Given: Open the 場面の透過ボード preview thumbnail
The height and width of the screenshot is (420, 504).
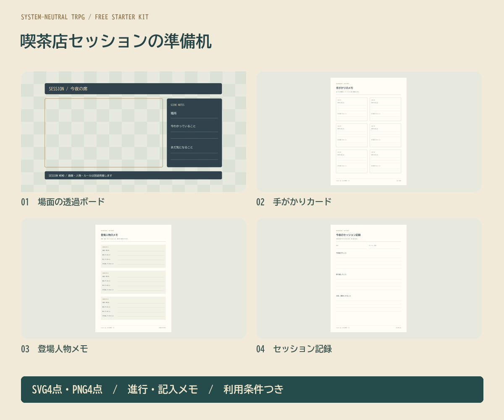Looking at the screenshot, I should coord(134,131).
